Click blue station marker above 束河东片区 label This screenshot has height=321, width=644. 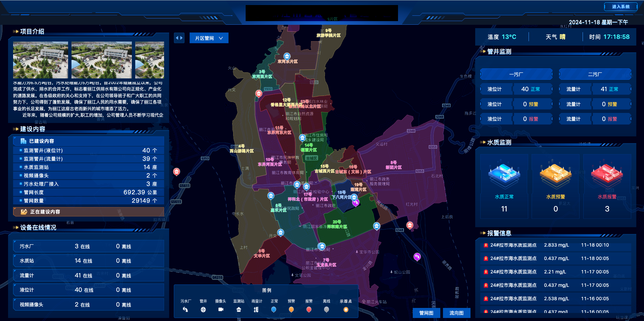tap(287, 56)
